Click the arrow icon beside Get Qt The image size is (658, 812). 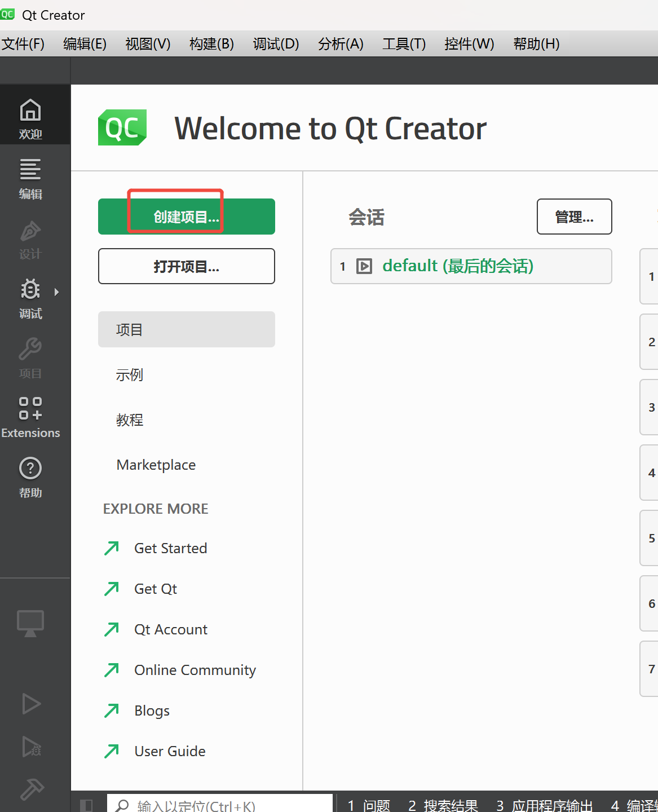pos(112,589)
